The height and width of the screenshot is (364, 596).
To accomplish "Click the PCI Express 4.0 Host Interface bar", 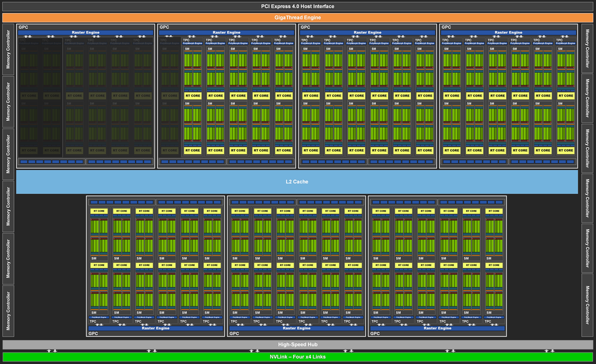I will [298, 6].
